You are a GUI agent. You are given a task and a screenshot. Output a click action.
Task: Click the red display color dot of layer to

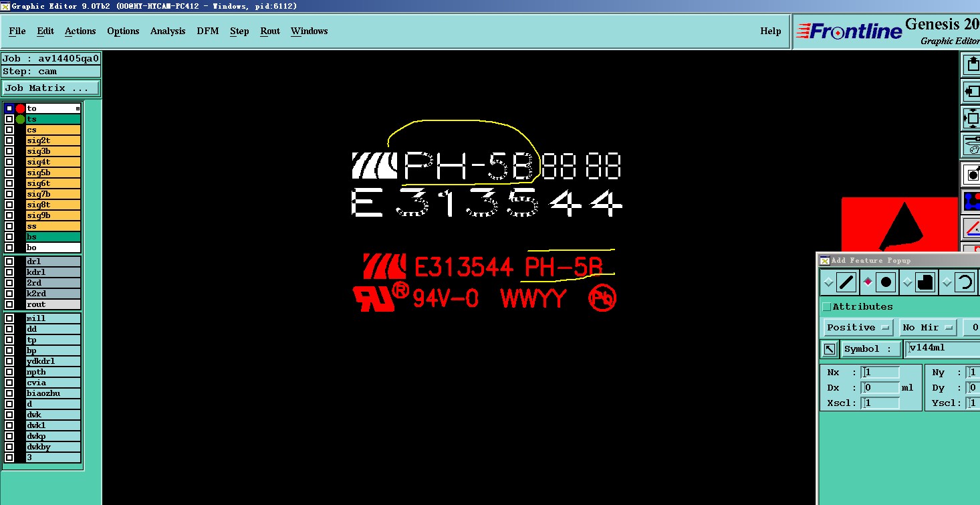click(20, 108)
